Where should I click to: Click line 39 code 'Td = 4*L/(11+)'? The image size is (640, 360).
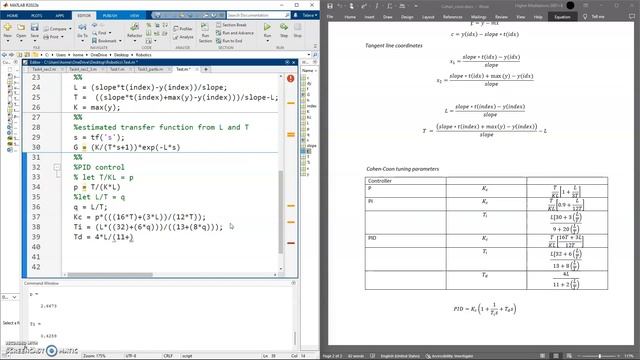[x=103, y=237]
